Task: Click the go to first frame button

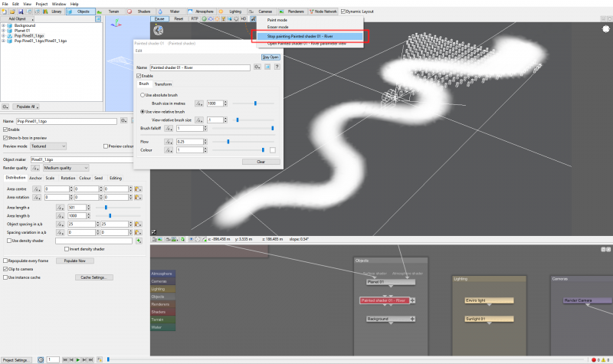Action: [x=65, y=359]
